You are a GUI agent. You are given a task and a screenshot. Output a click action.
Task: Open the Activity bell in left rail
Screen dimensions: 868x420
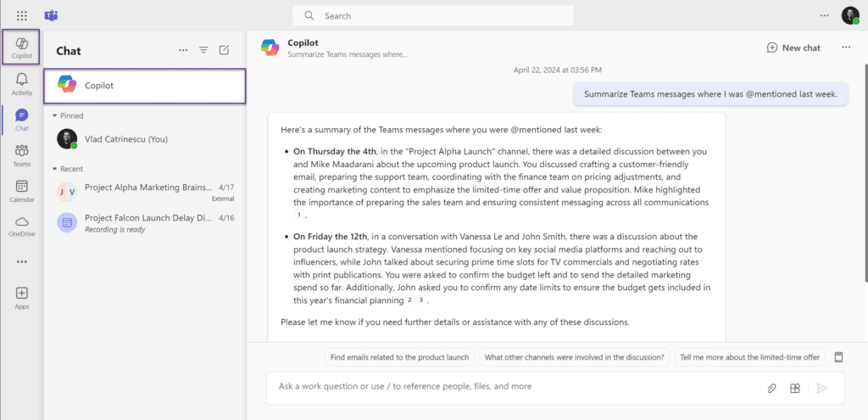pos(21,84)
